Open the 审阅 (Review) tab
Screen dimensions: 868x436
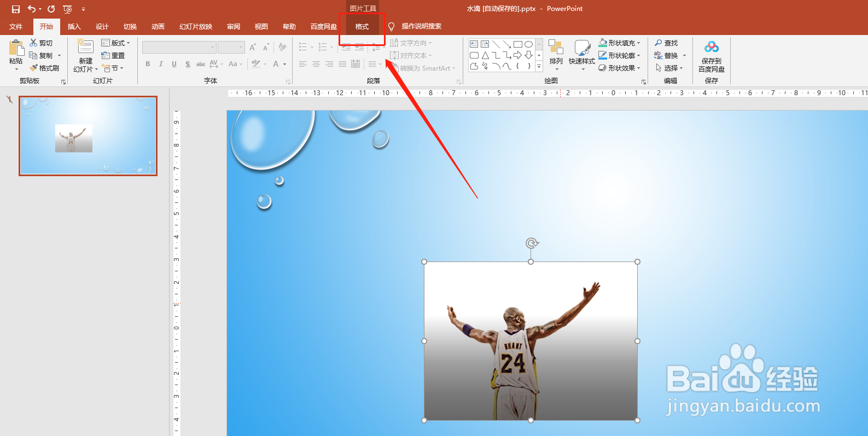[x=234, y=26]
